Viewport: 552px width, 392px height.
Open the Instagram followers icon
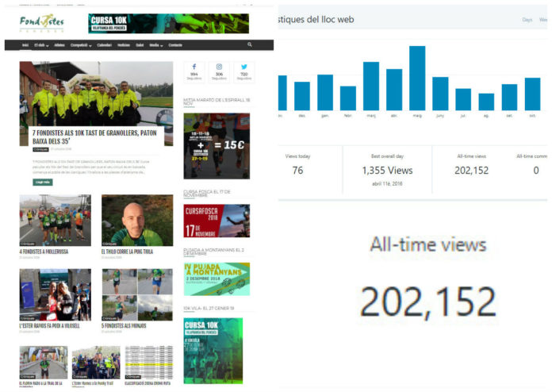tap(220, 71)
